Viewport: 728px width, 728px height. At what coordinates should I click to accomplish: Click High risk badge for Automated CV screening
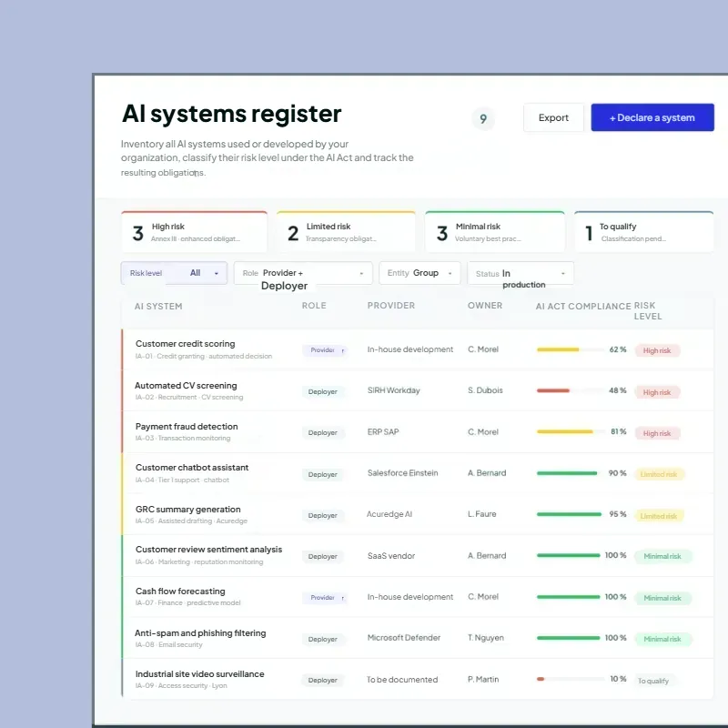(x=657, y=392)
